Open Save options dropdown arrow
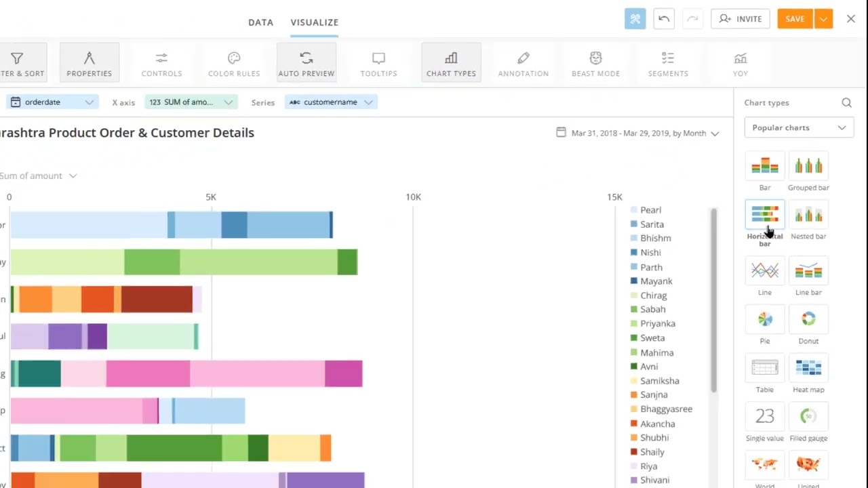868x488 pixels. pos(823,19)
